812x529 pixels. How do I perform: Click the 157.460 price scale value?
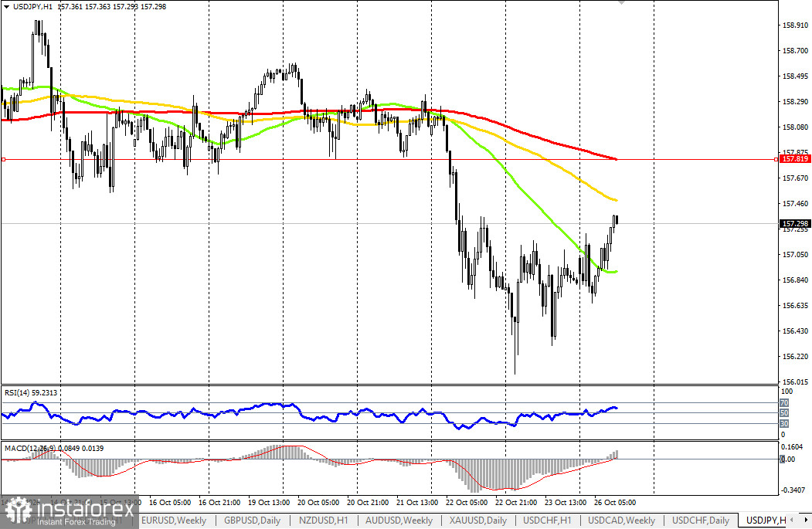(x=796, y=203)
